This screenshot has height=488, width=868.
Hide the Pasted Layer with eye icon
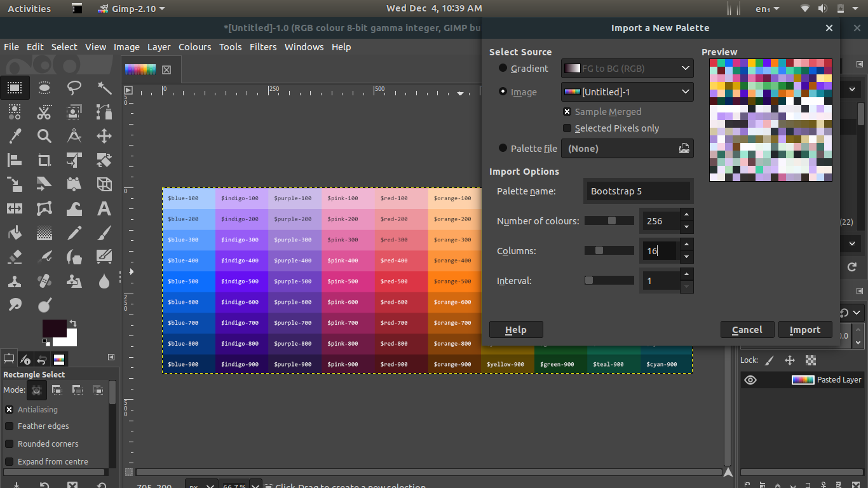(x=750, y=380)
